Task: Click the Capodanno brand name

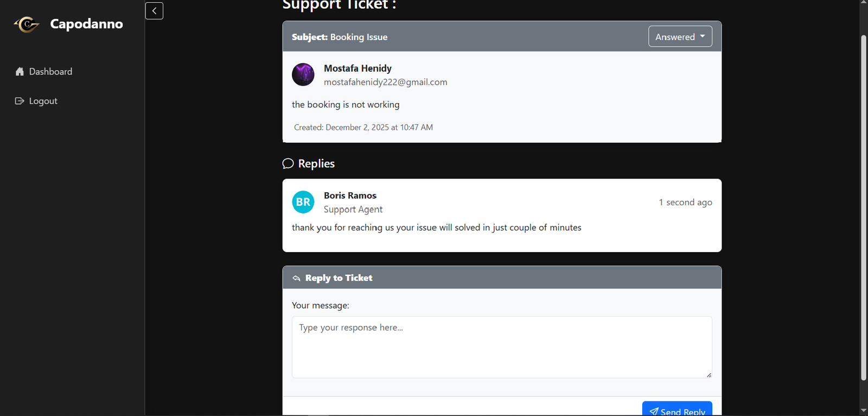Action: click(x=86, y=24)
